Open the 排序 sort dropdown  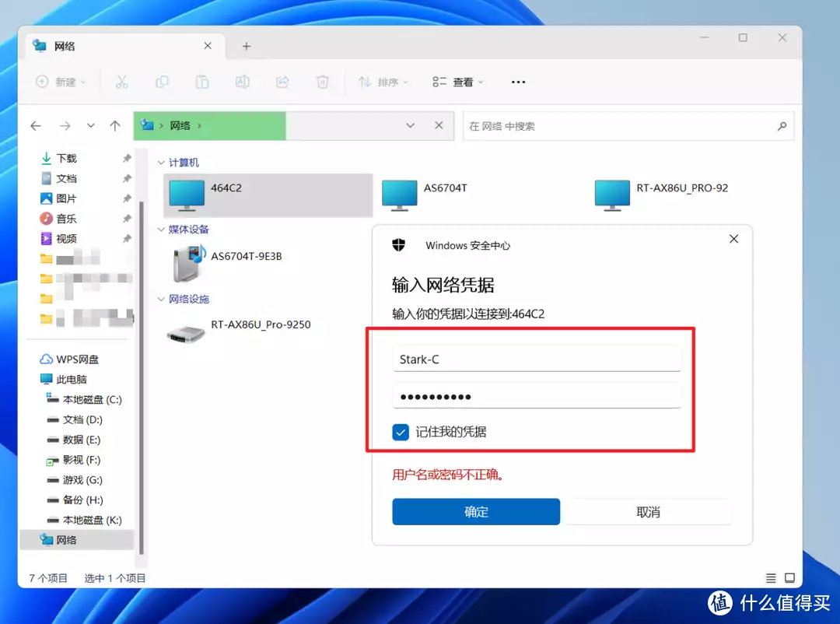point(383,82)
